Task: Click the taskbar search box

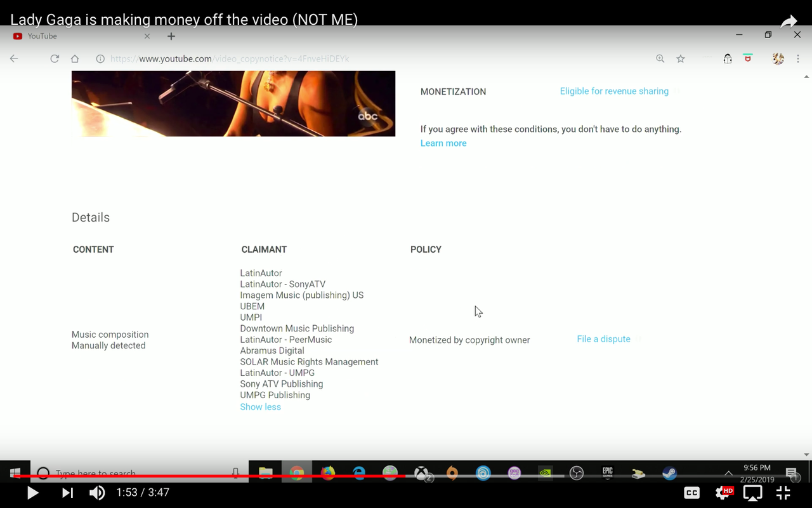Action: coord(140,473)
